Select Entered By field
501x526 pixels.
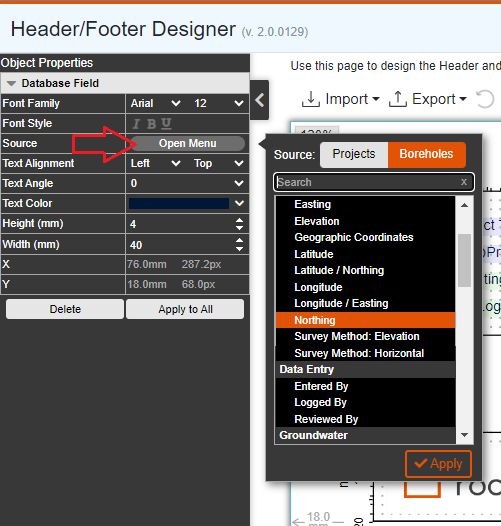(365, 386)
